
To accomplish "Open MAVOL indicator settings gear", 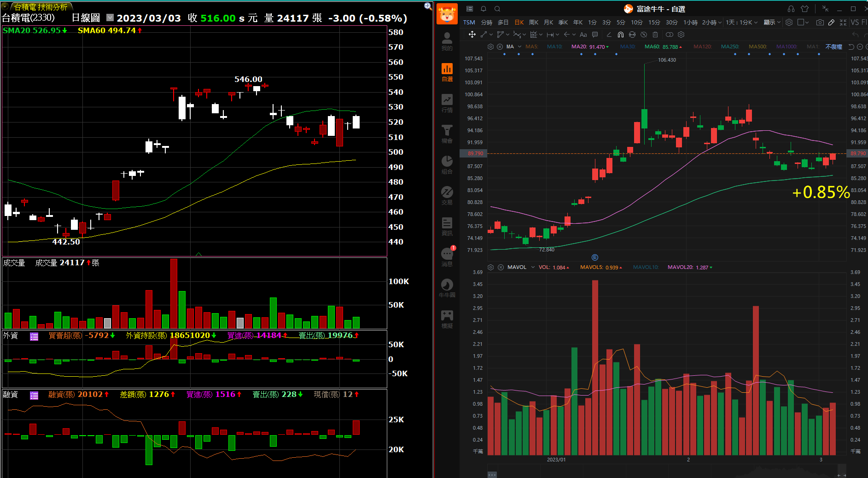I will [491, 267].
